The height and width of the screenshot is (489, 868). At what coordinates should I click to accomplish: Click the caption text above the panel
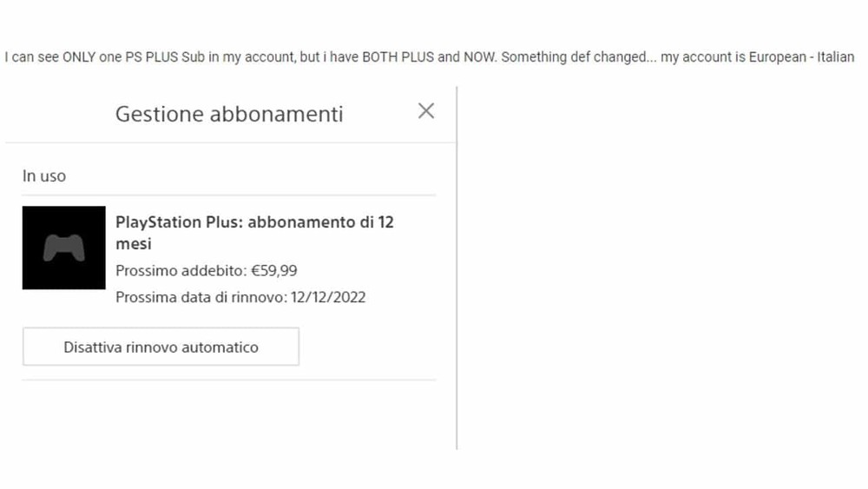click(x=430, y=57)
